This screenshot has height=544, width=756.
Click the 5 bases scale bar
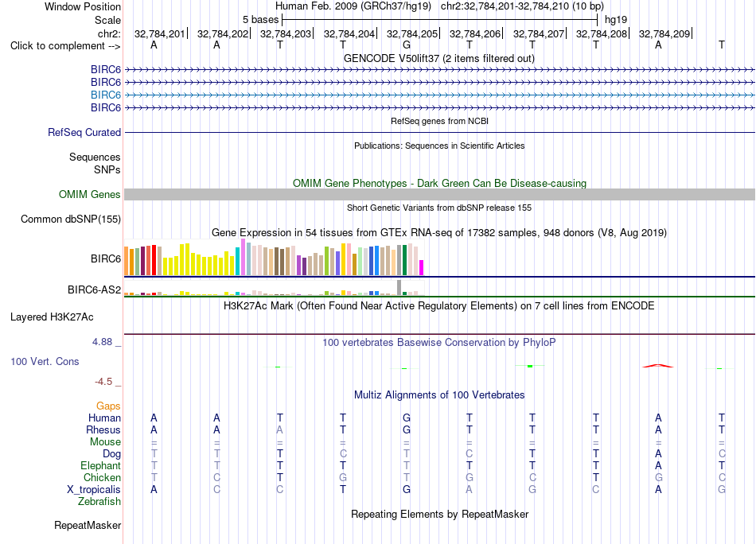pos(440,20)
